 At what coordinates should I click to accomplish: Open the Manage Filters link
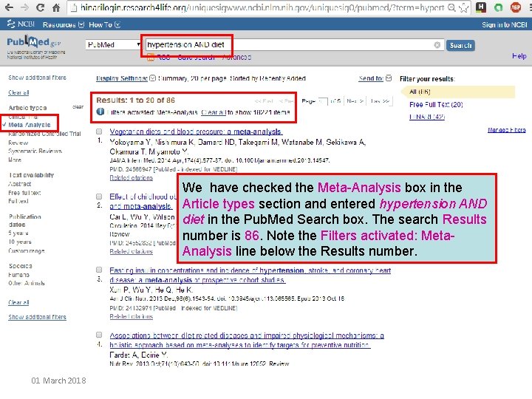point(507,130)
